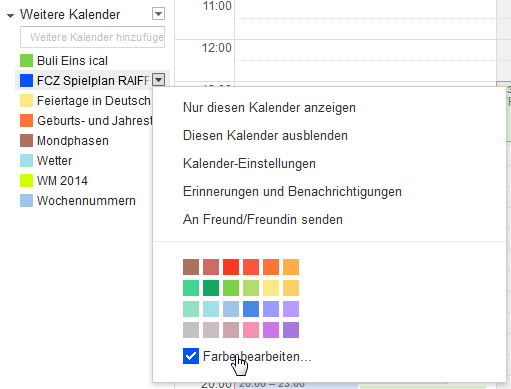The image size is (511, 389).
Task: Pick the pale yellow swatch in second row
Action: (x=271, y=288)
